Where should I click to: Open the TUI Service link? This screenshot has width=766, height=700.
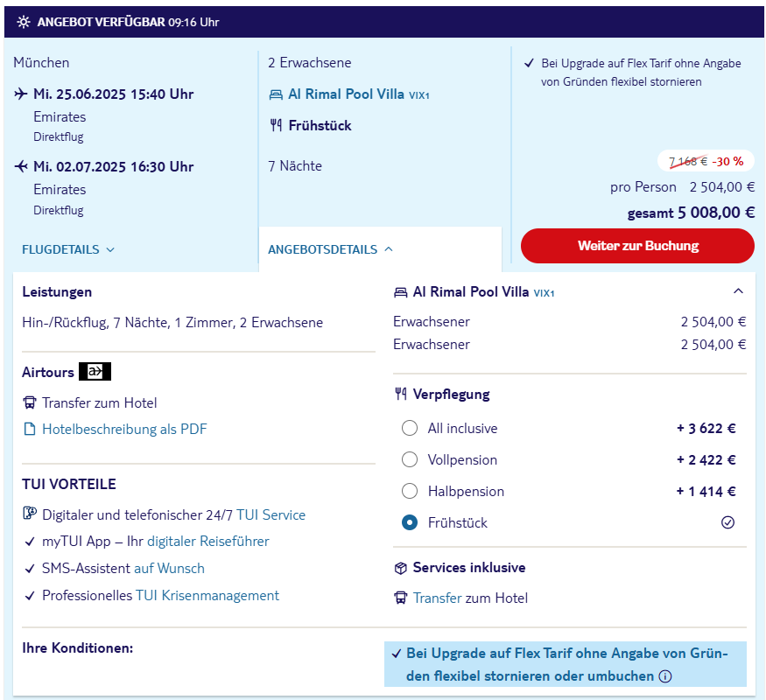[x=271, y=515]
